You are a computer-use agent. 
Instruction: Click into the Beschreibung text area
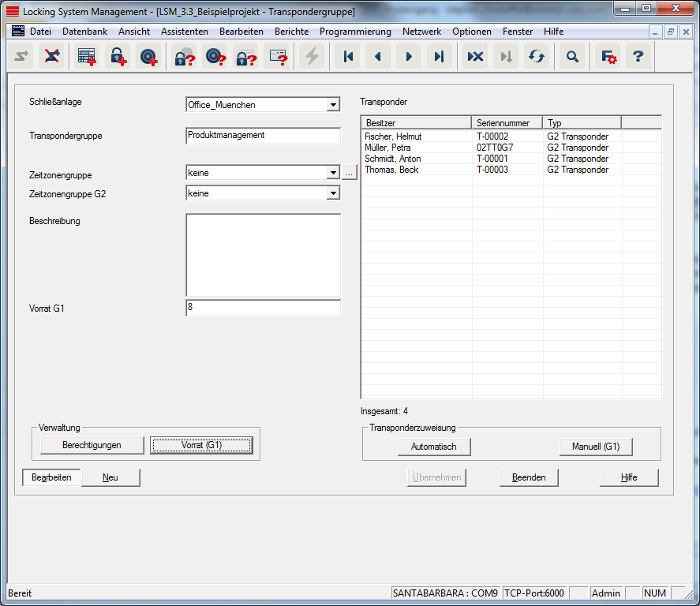tap(263, 254)
